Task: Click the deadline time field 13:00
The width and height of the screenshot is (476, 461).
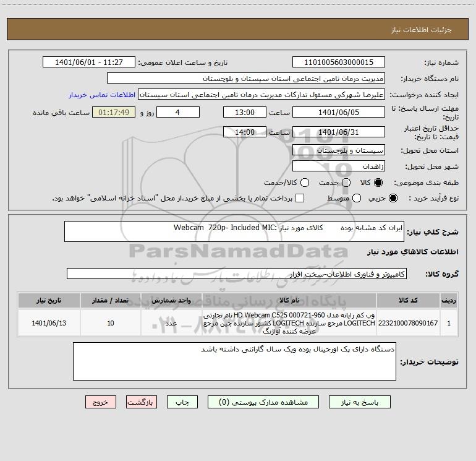Action: [245, 112]
